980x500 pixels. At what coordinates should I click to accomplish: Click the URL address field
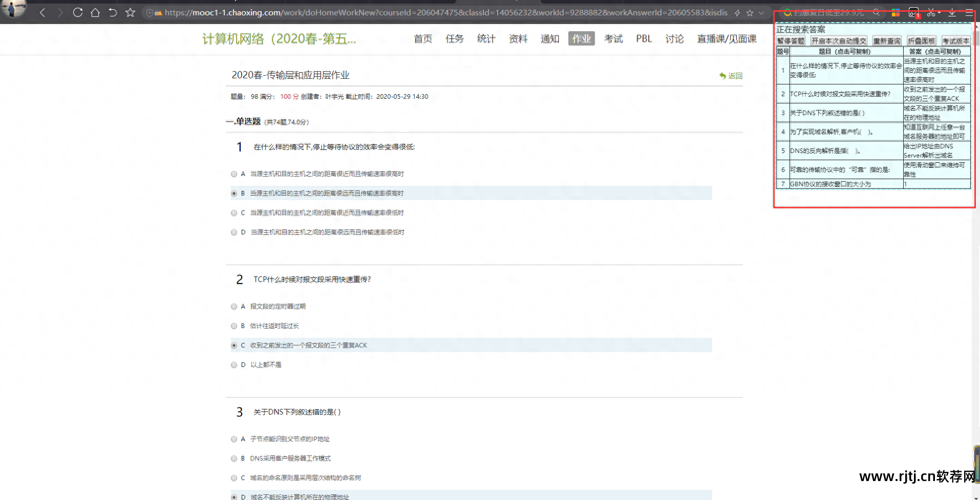pos(445,13)
